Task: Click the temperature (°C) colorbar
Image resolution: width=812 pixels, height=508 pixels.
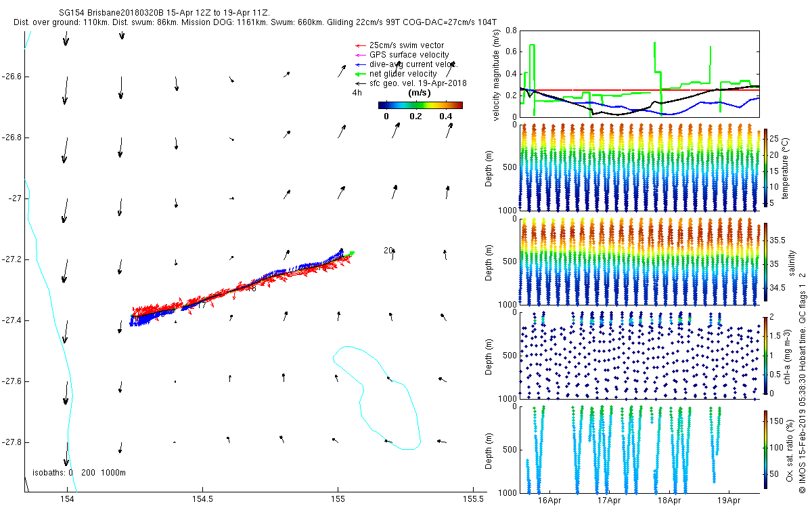Action: 765,167
